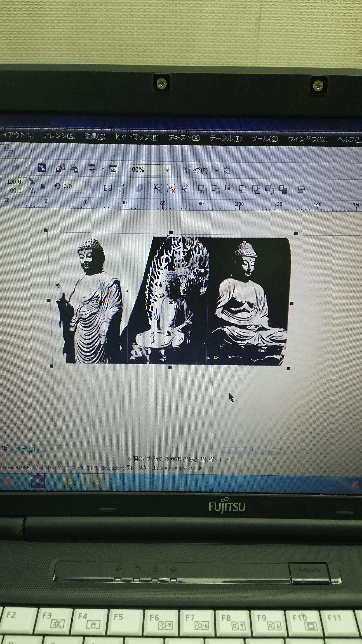The height and width of the screenshot is (644, 362).
Task: Click the Import icon
Action: 60,168
